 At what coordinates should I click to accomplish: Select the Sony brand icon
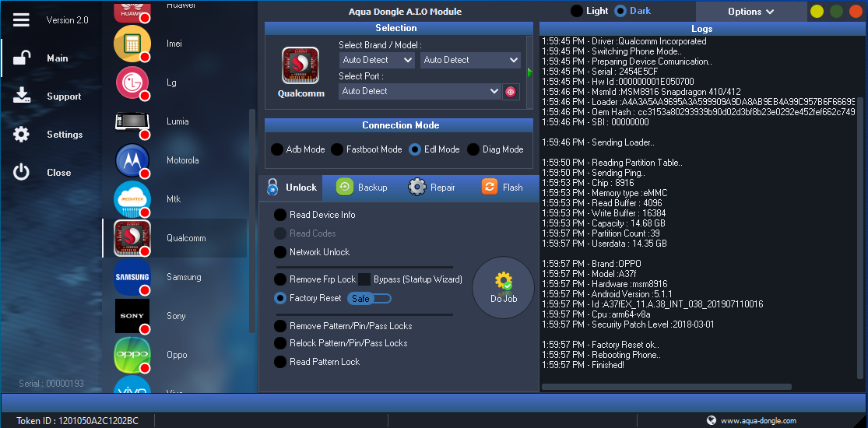click(132, 316)
